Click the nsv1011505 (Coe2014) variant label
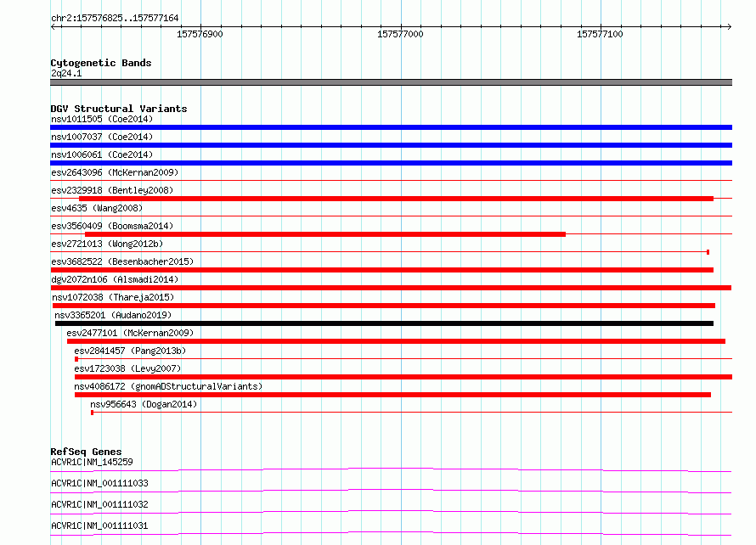 click(102, 119)
